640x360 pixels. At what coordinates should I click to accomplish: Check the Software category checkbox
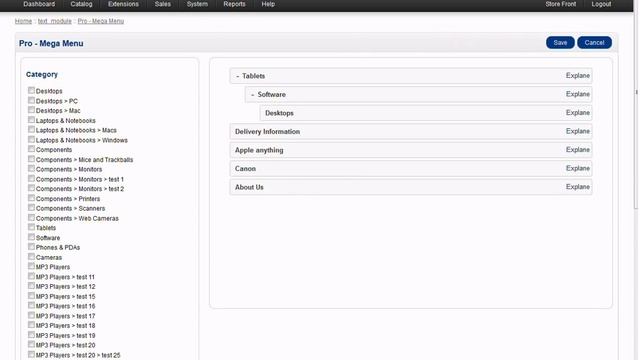(31, 237)
